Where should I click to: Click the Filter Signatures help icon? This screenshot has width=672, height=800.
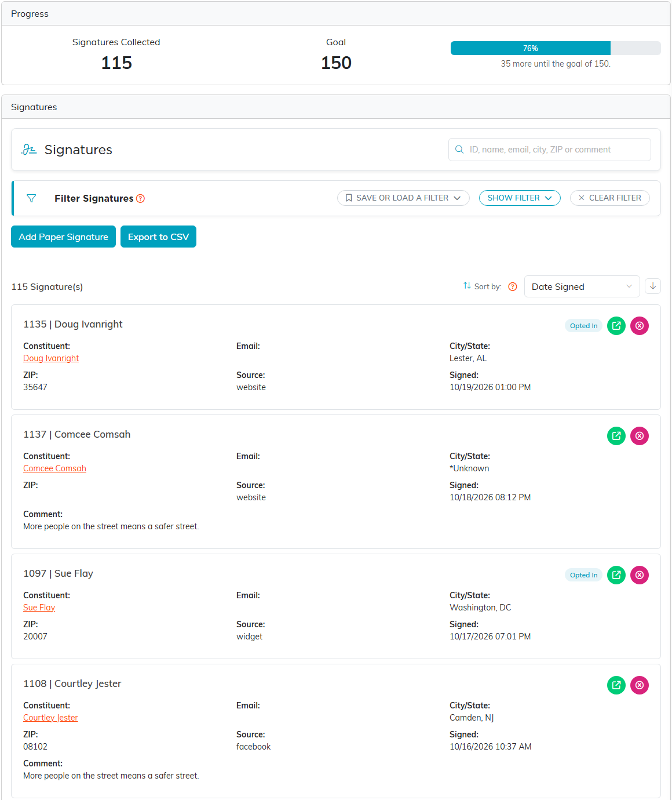[x=140, y=198]
